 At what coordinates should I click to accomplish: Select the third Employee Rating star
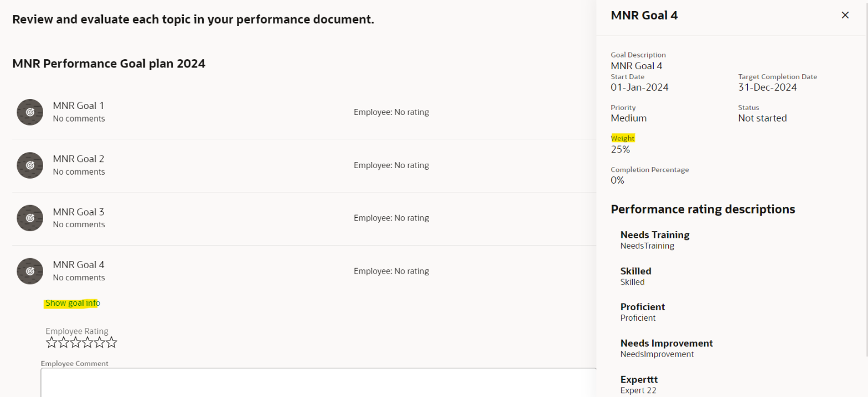[75, 343]
